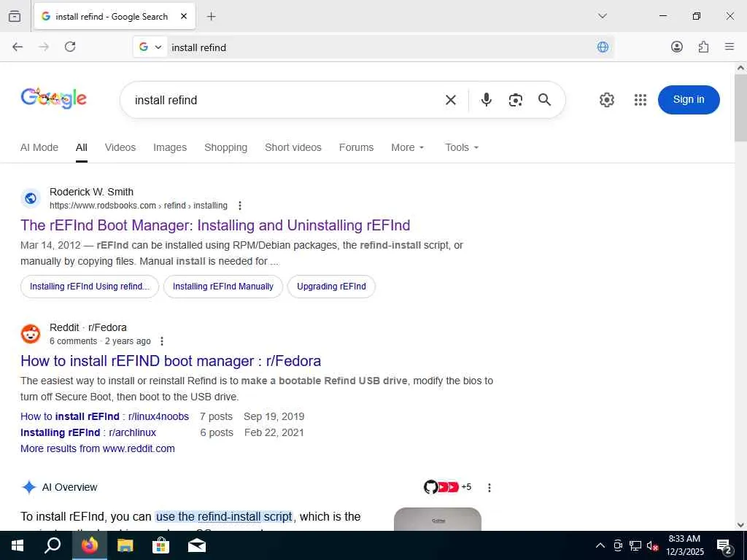Go back with the browser back arrow
This screenshot has height=560, width=747.
pos(18,47)
